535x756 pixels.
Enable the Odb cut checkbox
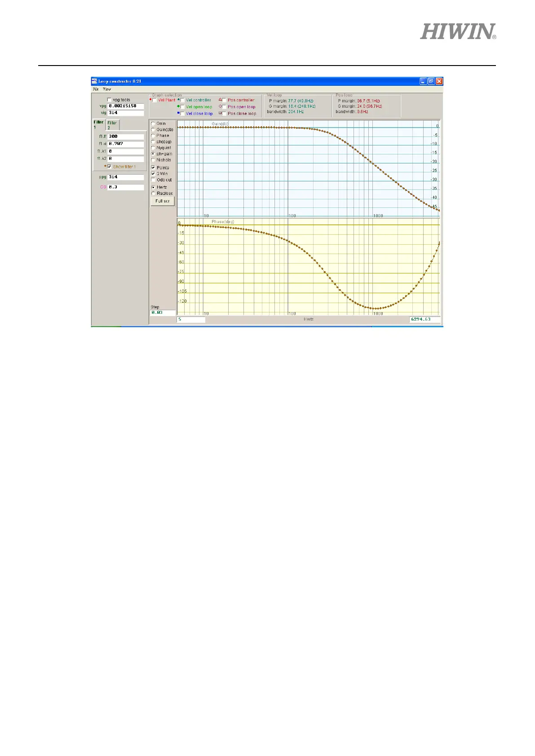[153, 180]
